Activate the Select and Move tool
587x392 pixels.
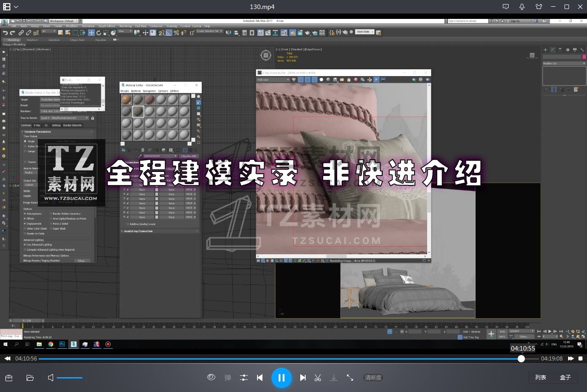(x=91, y=32)
